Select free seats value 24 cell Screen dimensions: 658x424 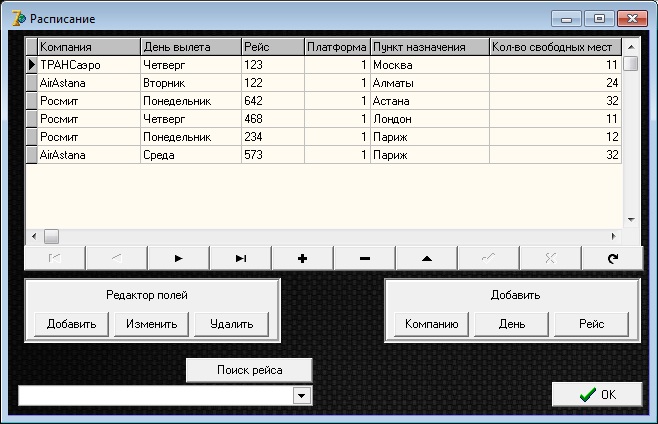[x=555, y=83]
